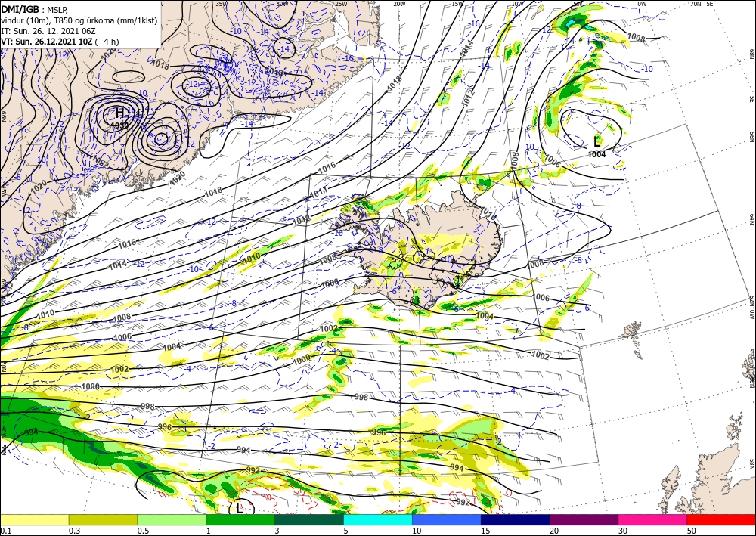Viewport: 756px width, 536px height.
Task: Click the L low marker northeast of Iceland
Action: tap(597, 141)
